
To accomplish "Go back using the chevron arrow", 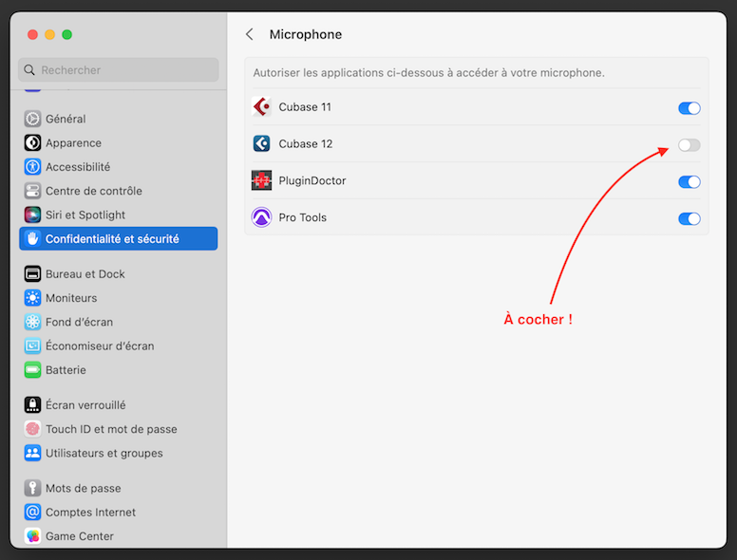I will (x=250, y=34).
